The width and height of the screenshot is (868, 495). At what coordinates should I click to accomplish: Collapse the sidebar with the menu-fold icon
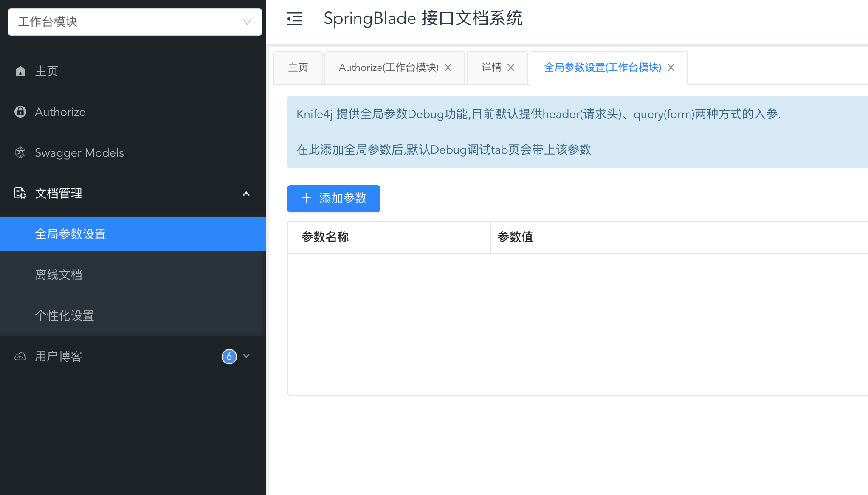click(x=294, y=19)
